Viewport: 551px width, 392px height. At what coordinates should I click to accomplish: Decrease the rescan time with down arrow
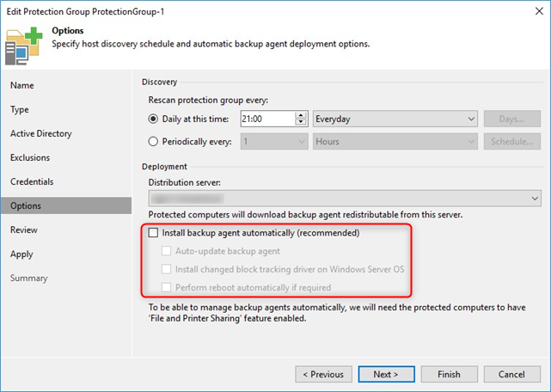point(301,123)
